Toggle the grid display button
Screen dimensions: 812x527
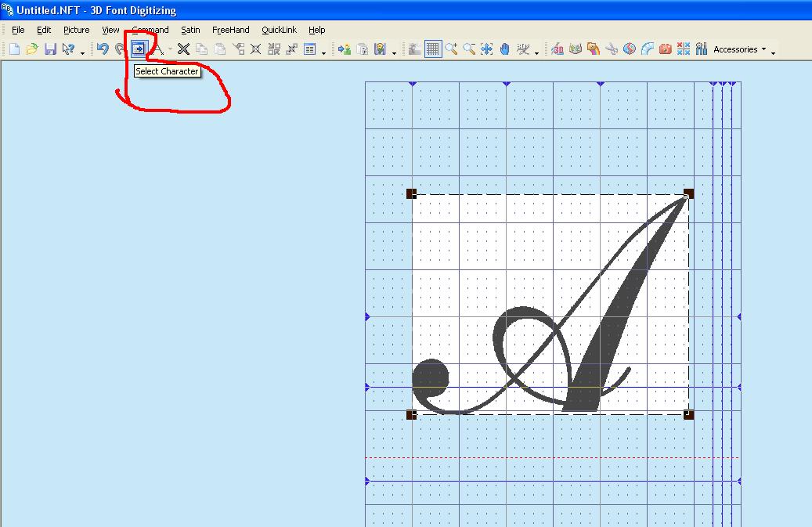[433, 49]
